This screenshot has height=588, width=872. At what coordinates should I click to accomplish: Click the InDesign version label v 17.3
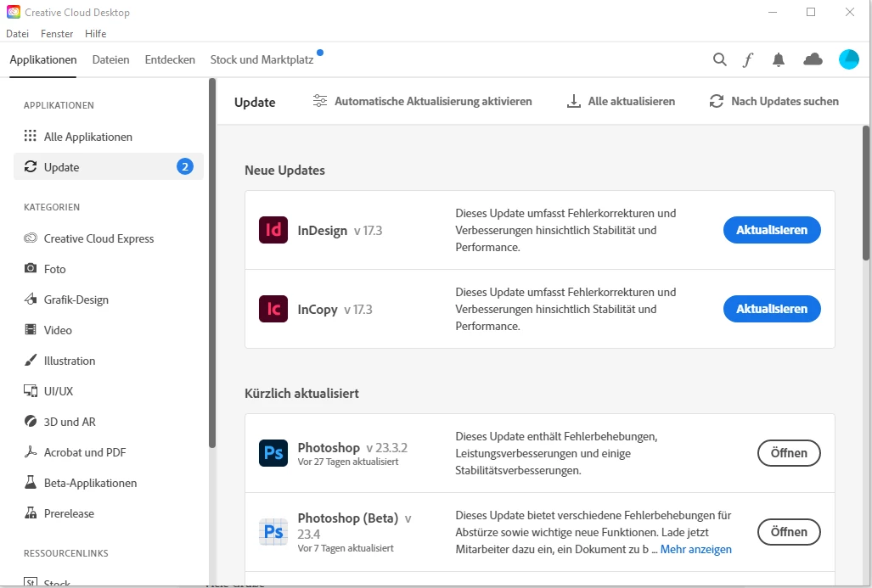coord(368,231)
